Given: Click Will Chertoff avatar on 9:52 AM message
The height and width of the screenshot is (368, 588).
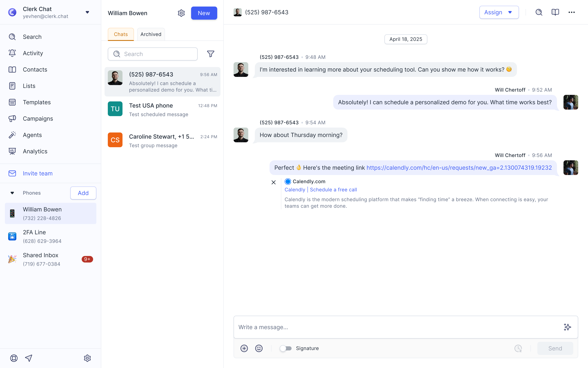Looking at the screenshot, I should click(x=571, y=102).
